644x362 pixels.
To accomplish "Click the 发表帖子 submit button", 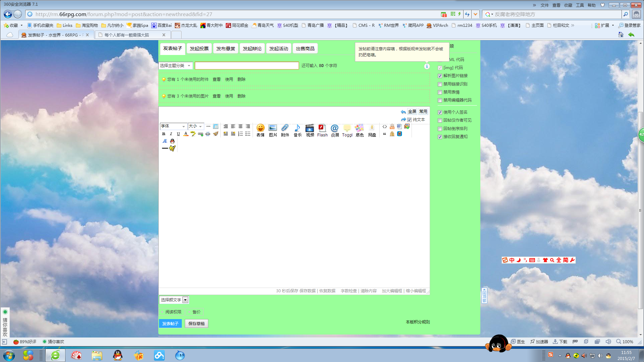I will click(x=170, y=324).
